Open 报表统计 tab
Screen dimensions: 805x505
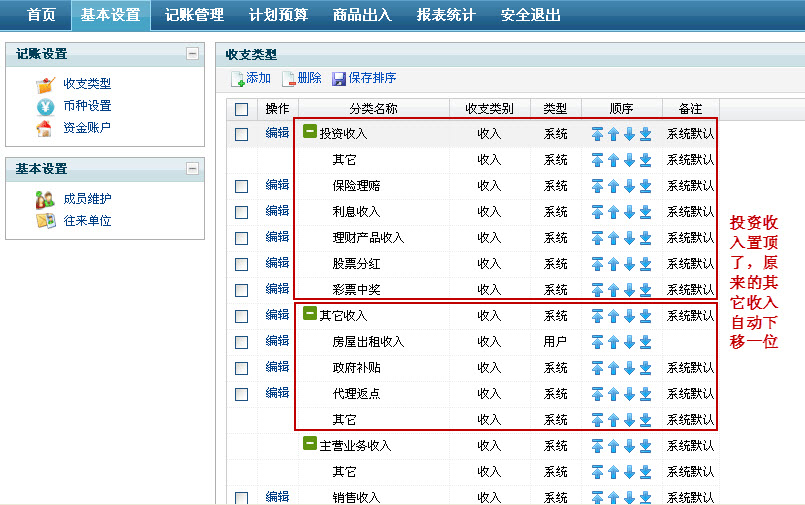point(446,15)
